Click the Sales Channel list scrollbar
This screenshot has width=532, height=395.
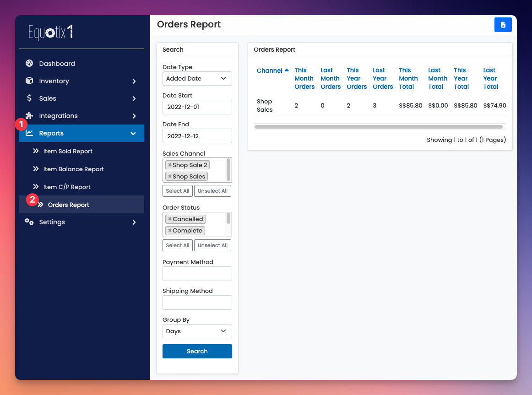pyautogui.click(x=228, y=169)
